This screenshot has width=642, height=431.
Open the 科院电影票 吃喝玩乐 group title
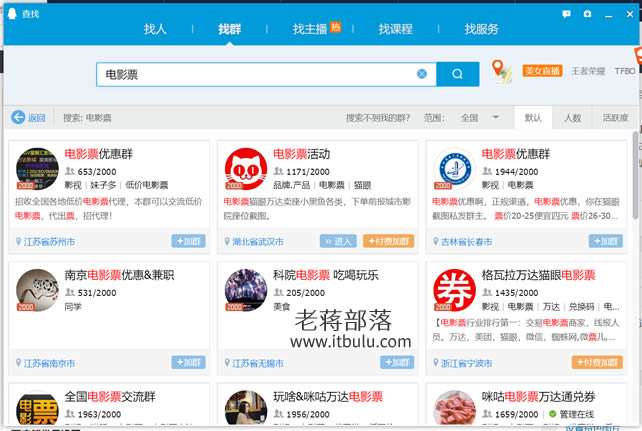click(x=326, y=275)
